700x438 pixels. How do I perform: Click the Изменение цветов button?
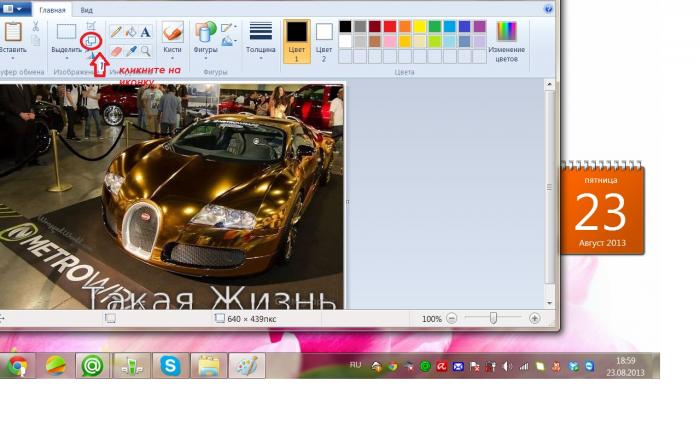(x=507, y=40)
